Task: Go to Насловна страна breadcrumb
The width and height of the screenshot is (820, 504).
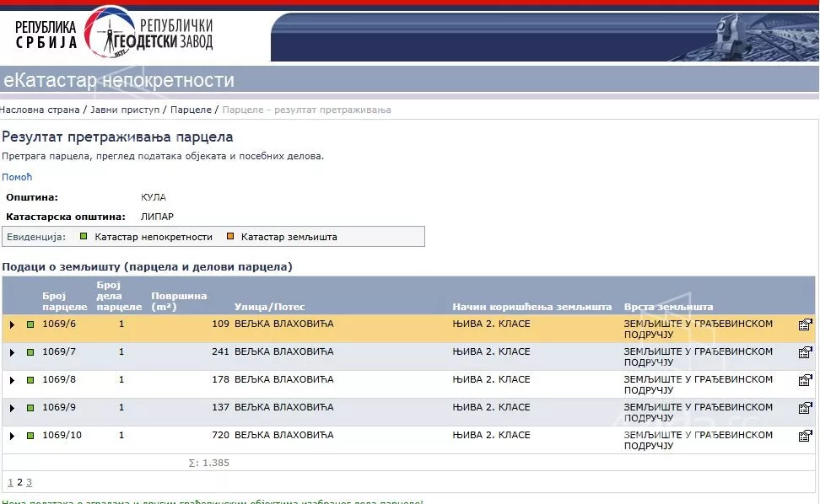Action: (40, 110)
